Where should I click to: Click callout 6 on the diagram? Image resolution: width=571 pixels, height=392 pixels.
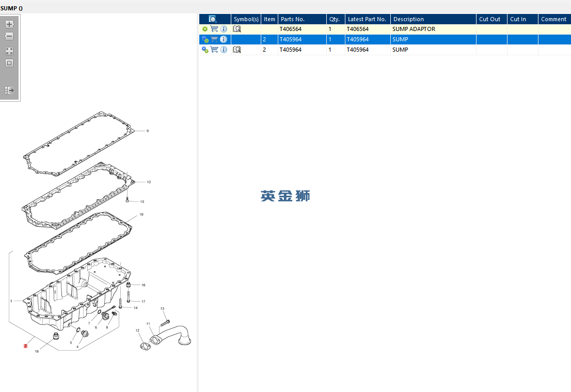pos(96,327)
